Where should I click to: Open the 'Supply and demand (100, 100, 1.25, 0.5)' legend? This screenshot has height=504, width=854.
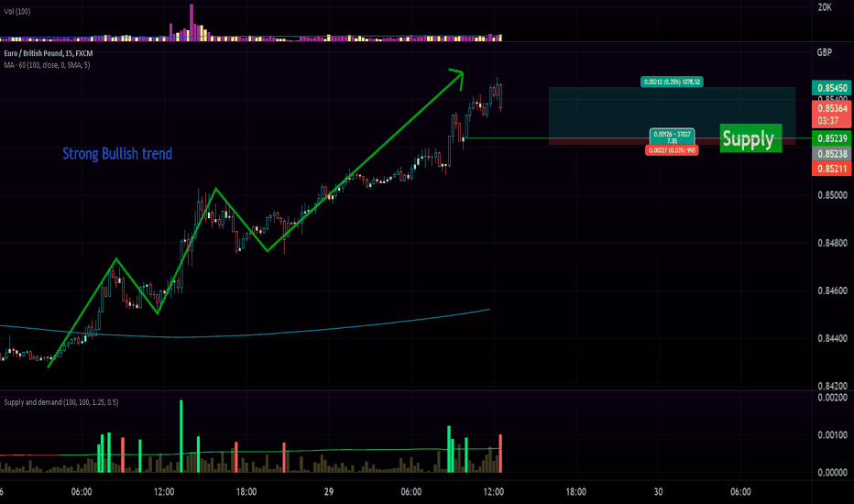point(61,402)
